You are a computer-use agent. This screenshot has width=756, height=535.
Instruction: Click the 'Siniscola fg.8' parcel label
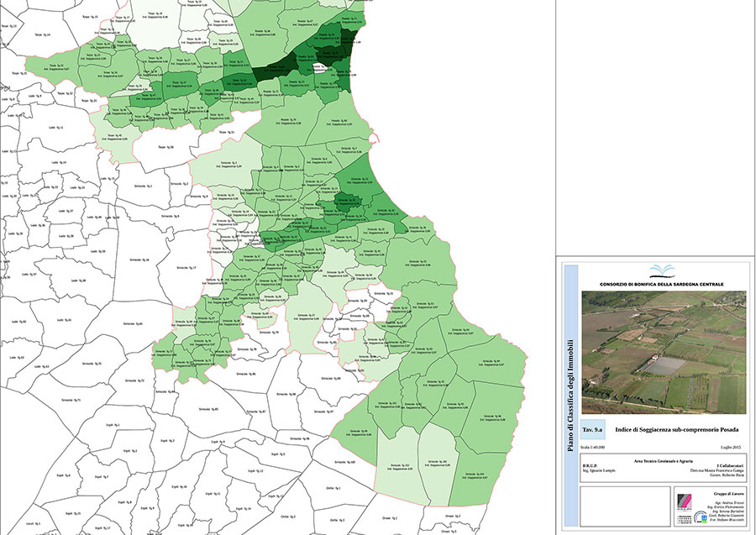[170, 216]
